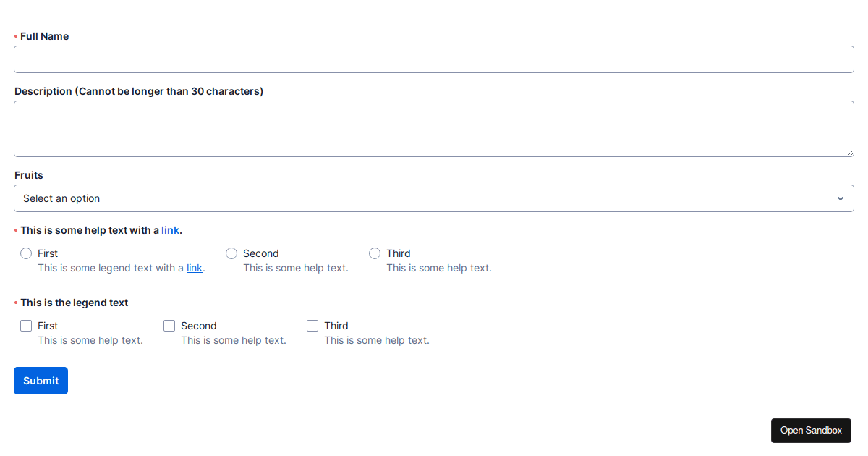Click the Fruits label
The width and height of the screenshot is (868, 456).
(28, 175)
